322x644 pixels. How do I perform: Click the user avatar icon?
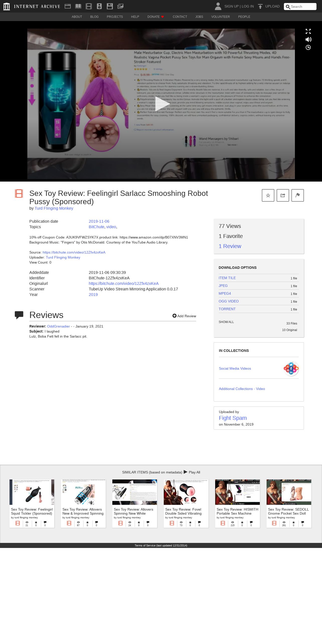(218, 6)
